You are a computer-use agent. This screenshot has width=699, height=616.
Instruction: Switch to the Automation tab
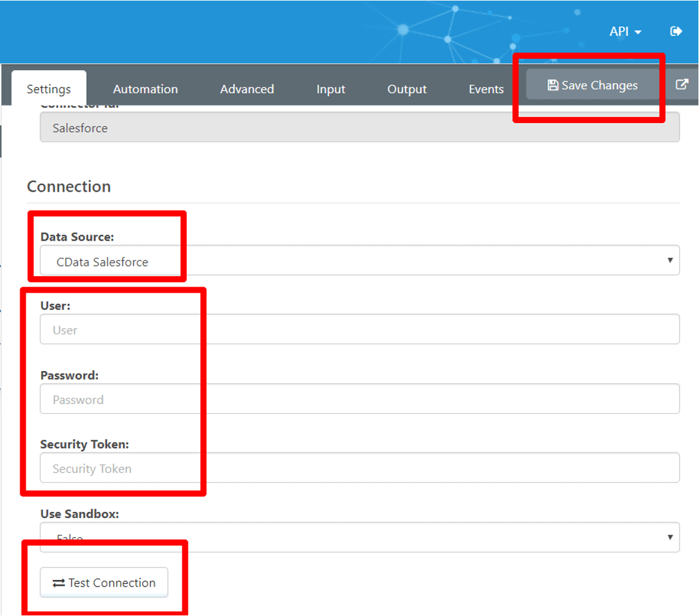(145, 89)
